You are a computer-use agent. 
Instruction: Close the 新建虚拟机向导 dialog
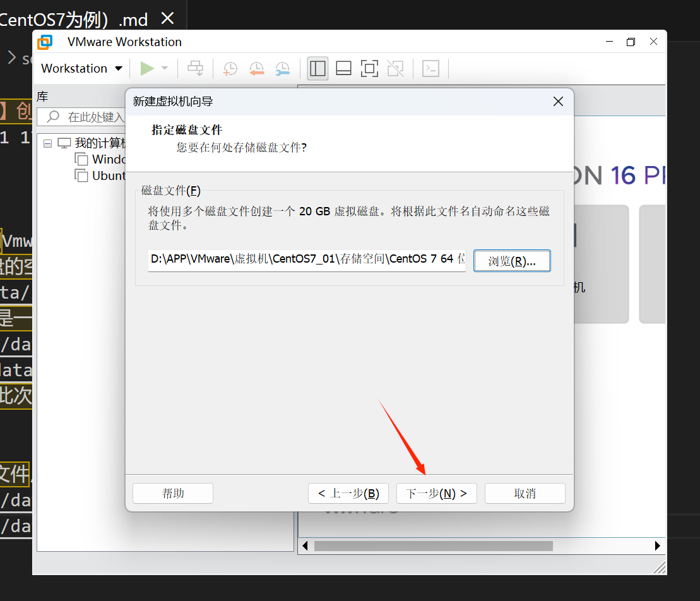(558, 102)
